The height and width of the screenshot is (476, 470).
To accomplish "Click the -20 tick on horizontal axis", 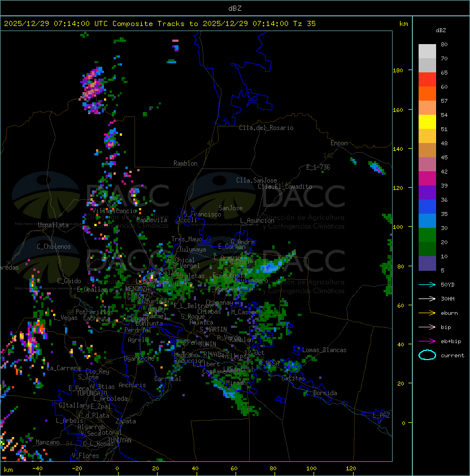I will (x=77, y=469).
